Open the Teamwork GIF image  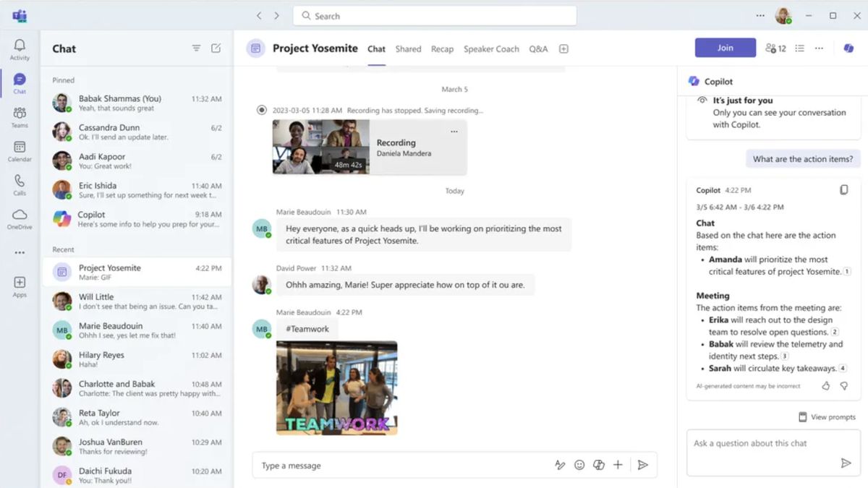[x=336, y=388]
